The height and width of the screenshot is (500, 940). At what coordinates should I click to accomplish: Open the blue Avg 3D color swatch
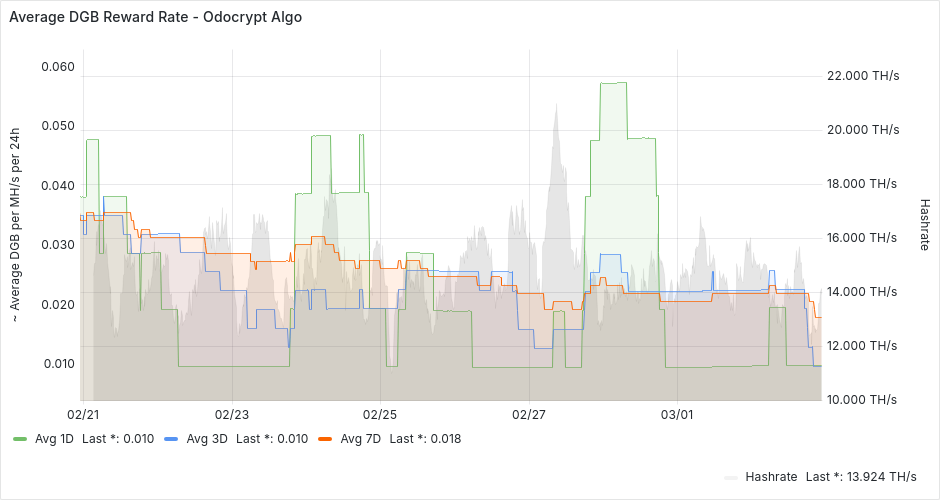click(171, 438)
